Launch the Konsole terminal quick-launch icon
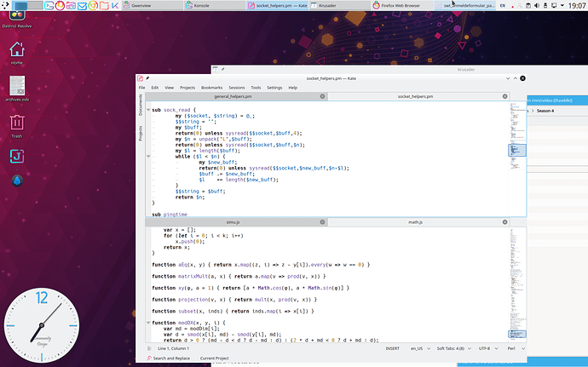588x367 pixels. click(x=49, y=6)
